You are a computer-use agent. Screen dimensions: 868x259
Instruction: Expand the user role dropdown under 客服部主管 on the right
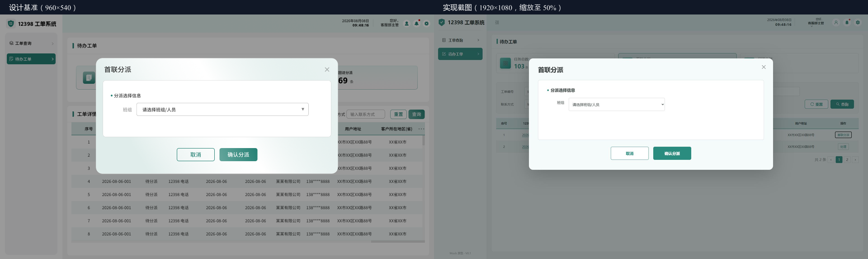(811, 26)
